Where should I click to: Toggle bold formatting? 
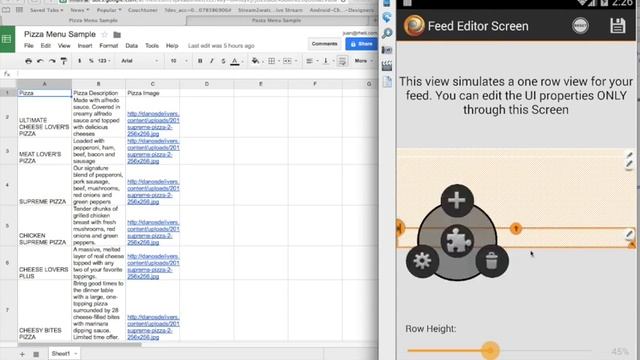coord(200,61)
